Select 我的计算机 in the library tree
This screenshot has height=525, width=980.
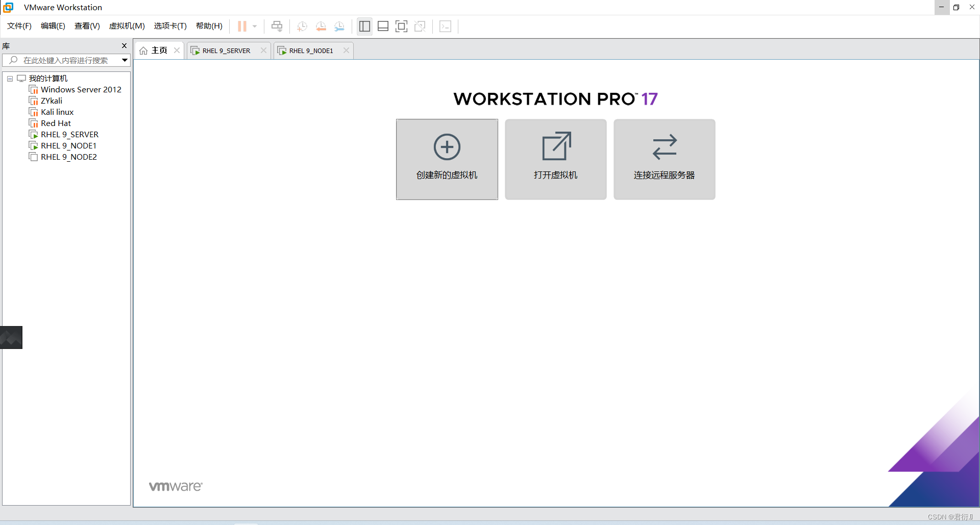tap(48, 79)
